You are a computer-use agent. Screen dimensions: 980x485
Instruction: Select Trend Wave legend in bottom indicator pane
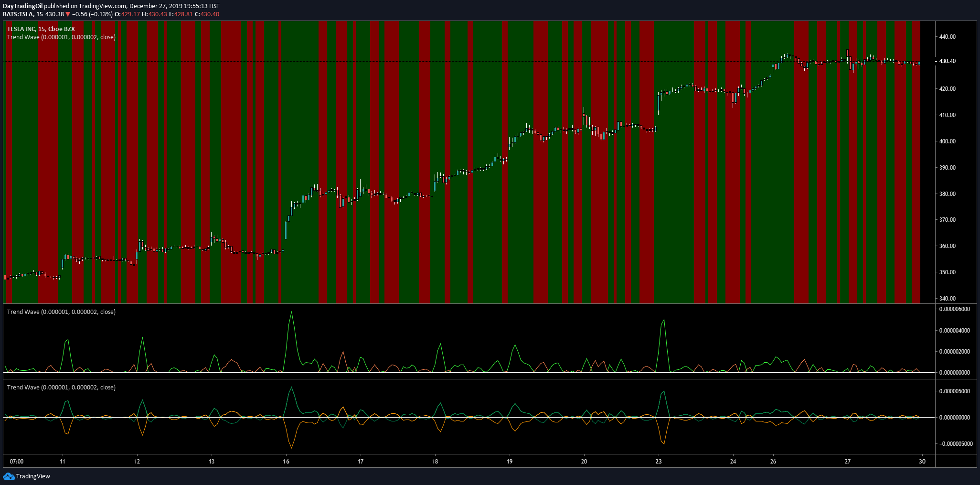pos(61,387)
